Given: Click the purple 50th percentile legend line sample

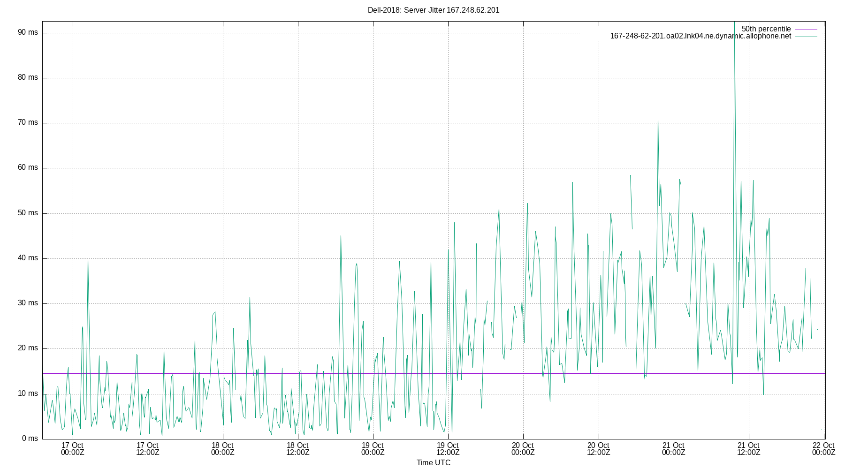Looking at the screenshot, I should (x=806, y=29).
